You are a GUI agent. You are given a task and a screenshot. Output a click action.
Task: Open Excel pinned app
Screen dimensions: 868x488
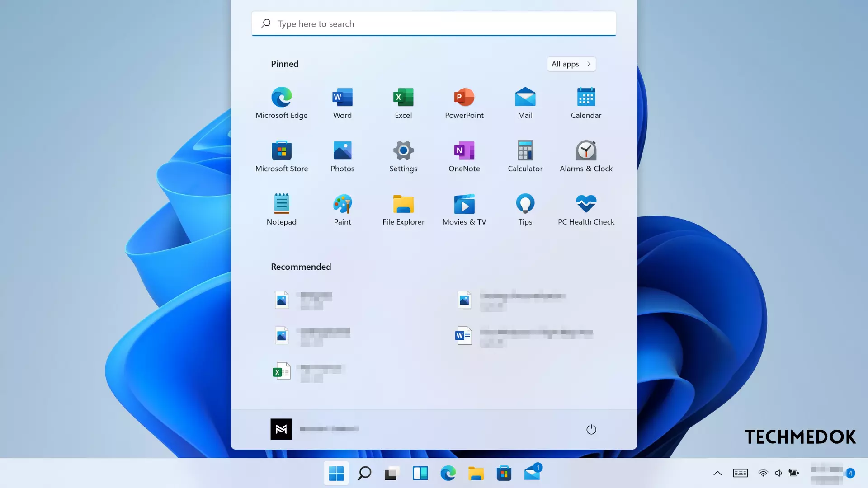(x=403, y=103)
